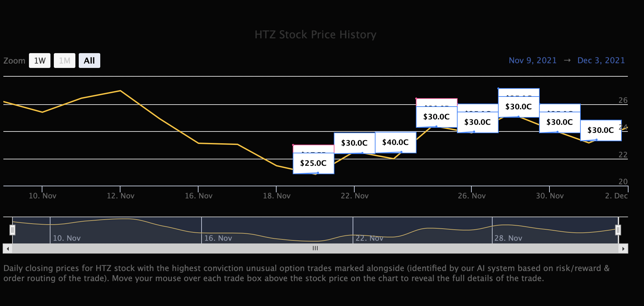
Task: Select the 1M zoom option
Action: [x=65, y=61]
